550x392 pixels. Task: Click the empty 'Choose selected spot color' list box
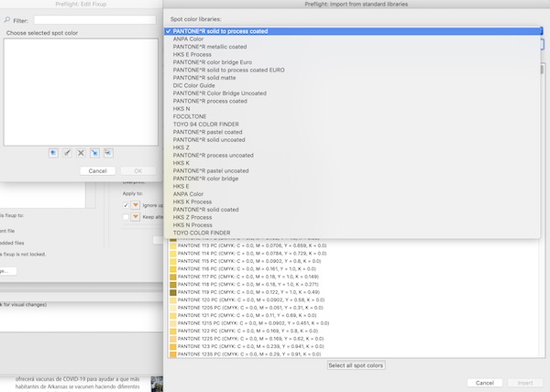pyautogui.click(x=81, y=93)
